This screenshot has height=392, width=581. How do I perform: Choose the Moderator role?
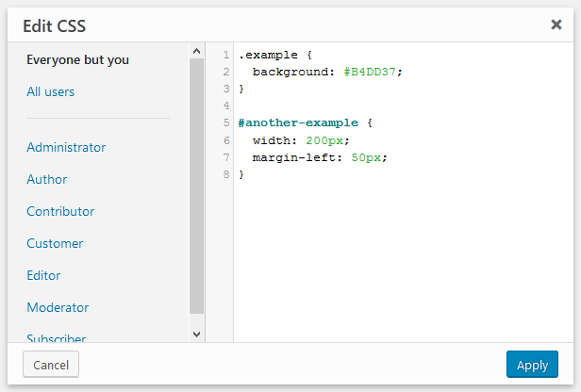tap(58, 307)
